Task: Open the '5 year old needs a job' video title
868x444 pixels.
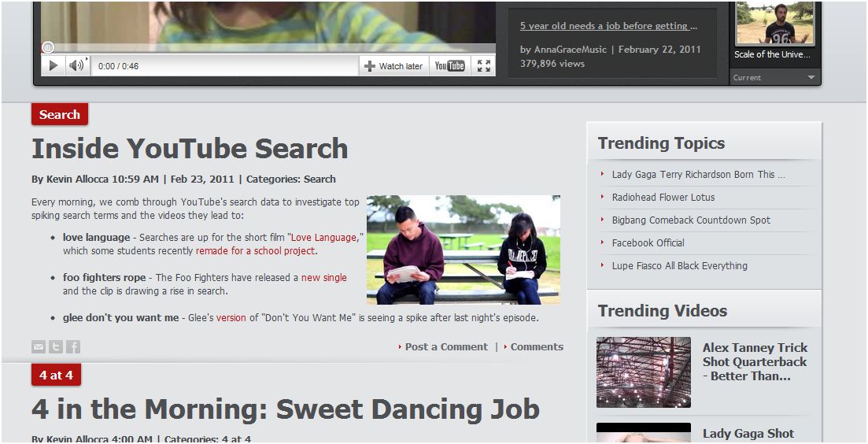Action: [x=608, y=26]
